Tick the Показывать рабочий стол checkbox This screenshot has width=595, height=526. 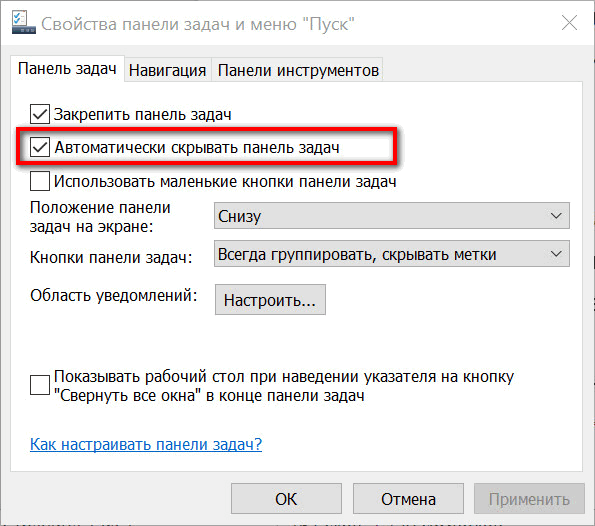pyautogui.click(x=40, y=385)
